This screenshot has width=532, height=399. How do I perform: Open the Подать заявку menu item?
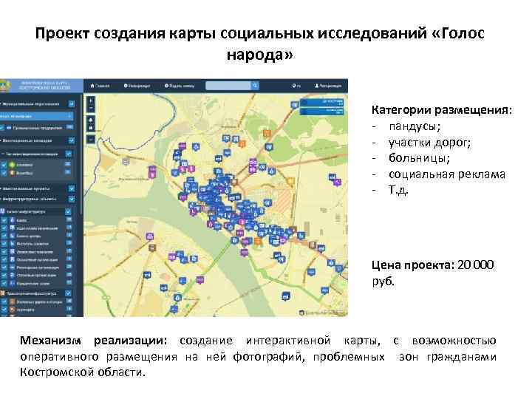180,86
